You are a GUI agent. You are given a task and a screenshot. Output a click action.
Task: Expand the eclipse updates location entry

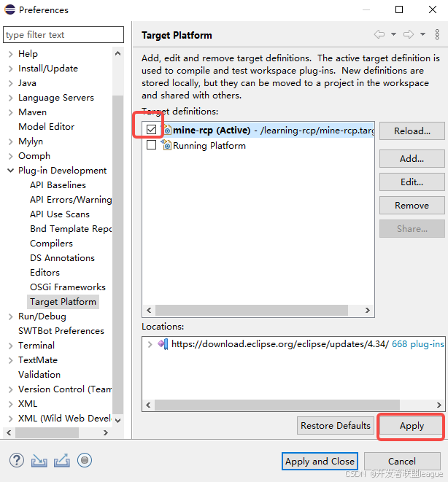click(x=150, y=344)
